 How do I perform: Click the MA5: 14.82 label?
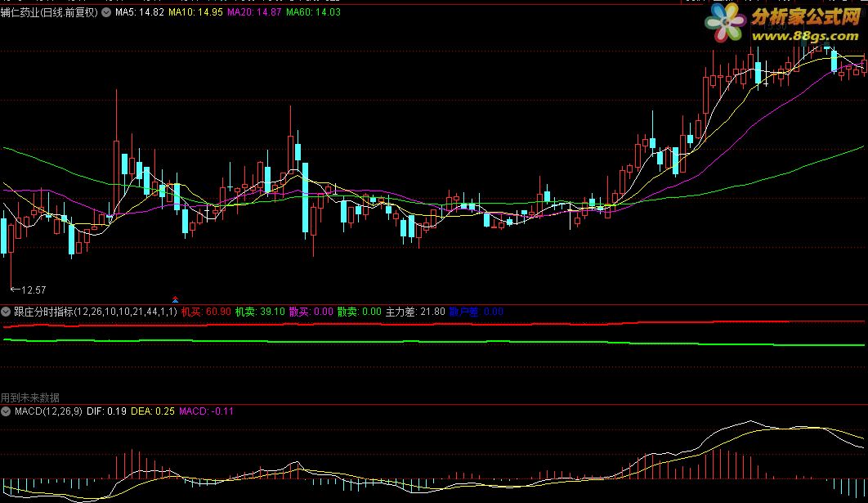(x=140, y=12)
